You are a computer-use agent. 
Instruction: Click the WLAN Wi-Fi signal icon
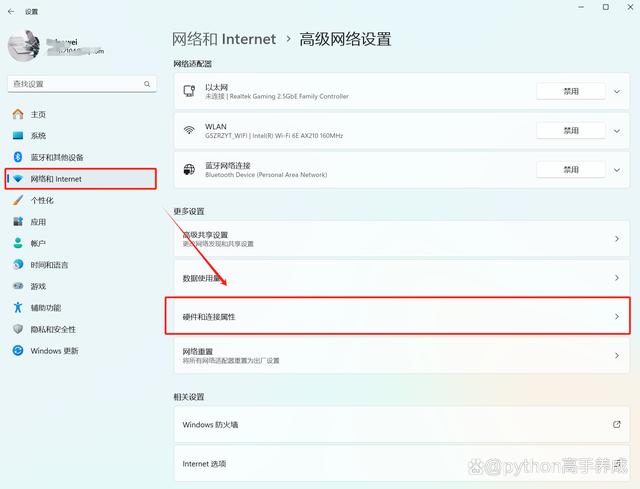189,130
